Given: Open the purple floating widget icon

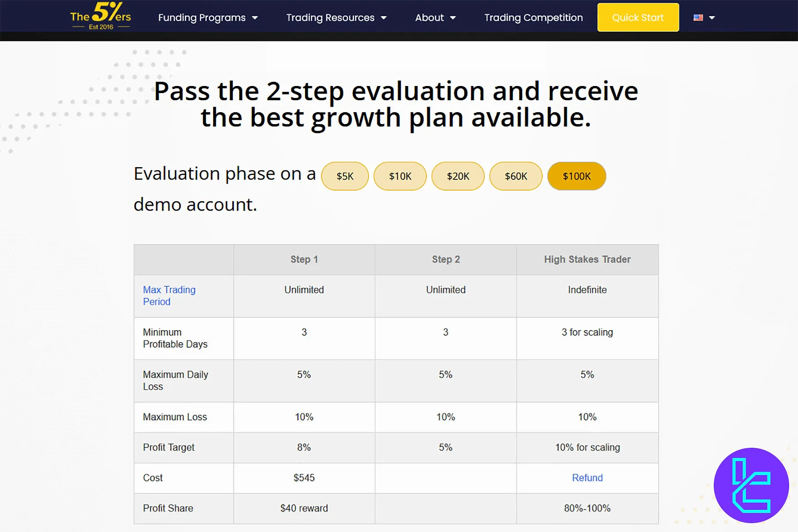Looking at the screenshot, I should click(751, 485).
